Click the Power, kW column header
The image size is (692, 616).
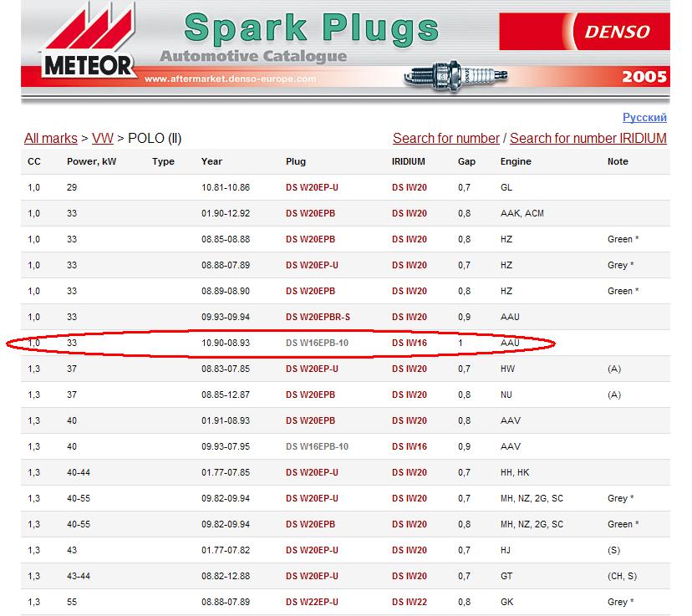click(91, 161)
